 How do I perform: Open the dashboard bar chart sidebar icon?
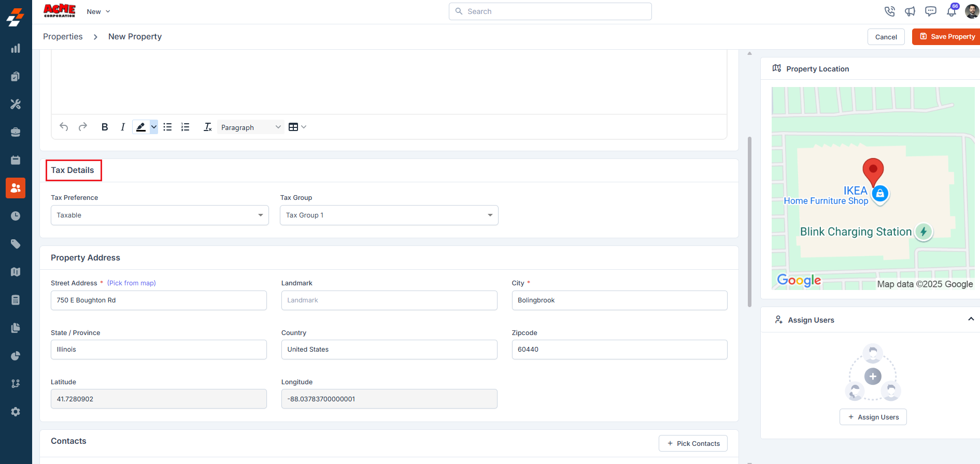click(16, 48)
